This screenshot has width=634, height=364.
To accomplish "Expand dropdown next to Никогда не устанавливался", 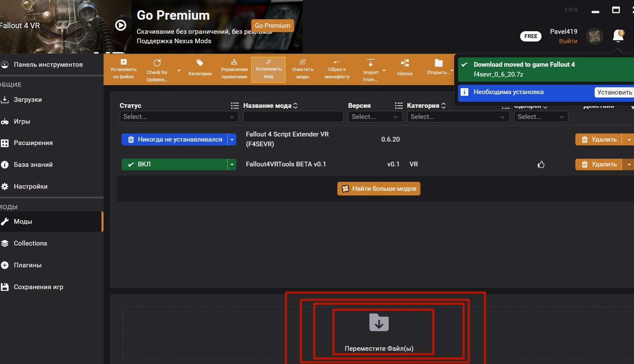I will coord(232,139).
